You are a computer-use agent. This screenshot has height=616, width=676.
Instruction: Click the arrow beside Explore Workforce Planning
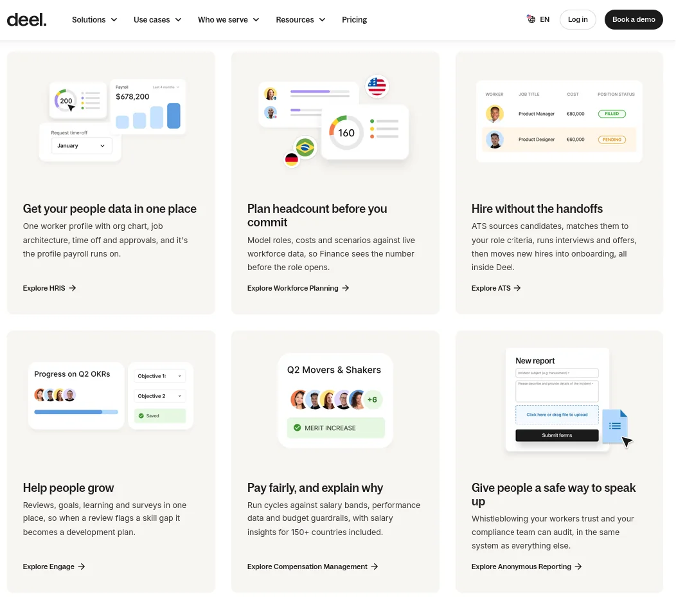click(346, 287)
